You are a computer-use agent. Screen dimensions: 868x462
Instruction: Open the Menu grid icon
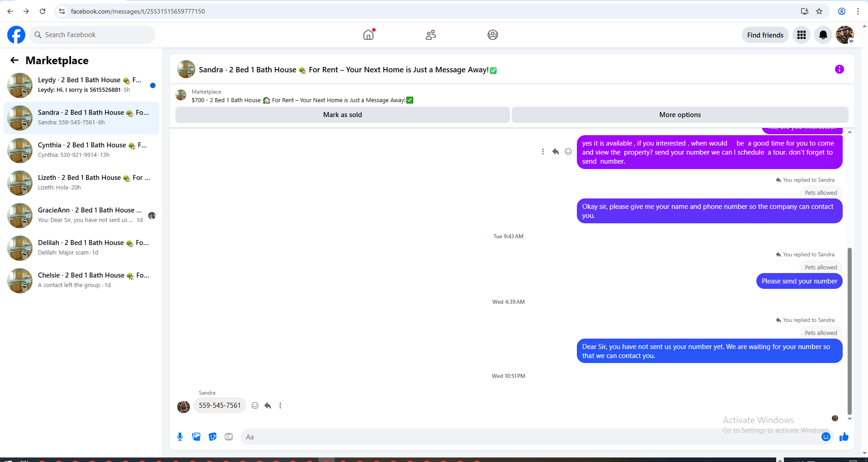(x=802, y=35)
